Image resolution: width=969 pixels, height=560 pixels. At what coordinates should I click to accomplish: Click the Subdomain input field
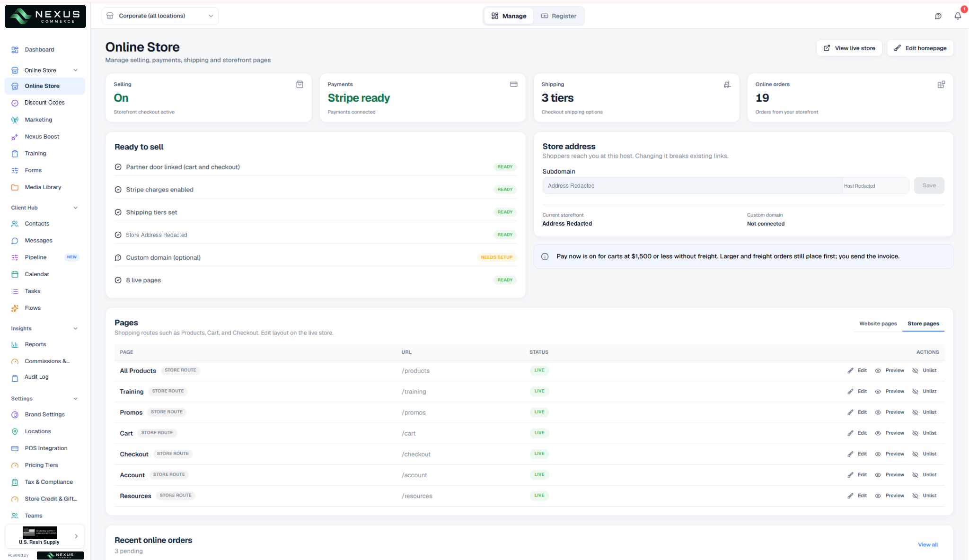[x=692, y=186]
